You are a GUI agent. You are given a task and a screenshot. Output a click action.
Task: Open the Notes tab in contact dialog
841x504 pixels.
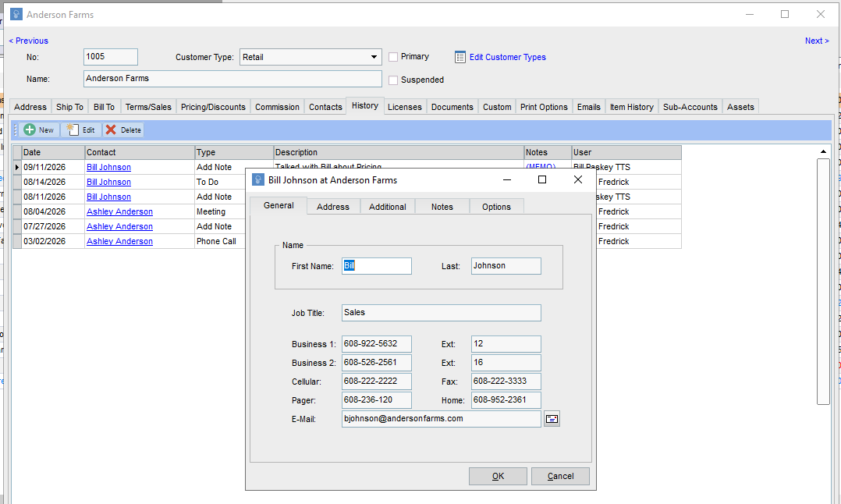pyautogui.click(x=442, y=207)
